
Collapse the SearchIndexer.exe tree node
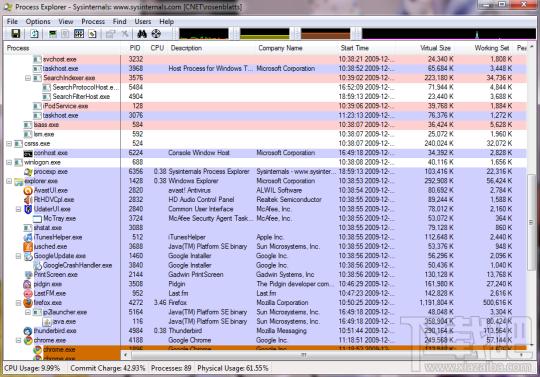tap(28, 78)
